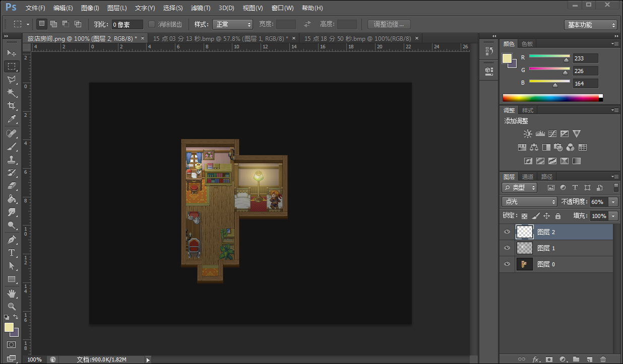Enable 消除锯齿 checkbox
623x364 pixels.
pyautogui.click(x=152, y=24)
